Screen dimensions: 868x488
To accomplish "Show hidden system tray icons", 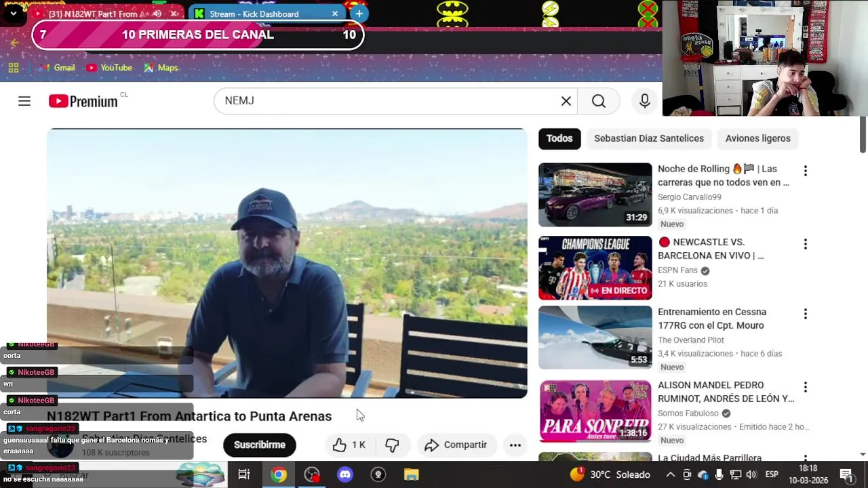I will 670,474.
